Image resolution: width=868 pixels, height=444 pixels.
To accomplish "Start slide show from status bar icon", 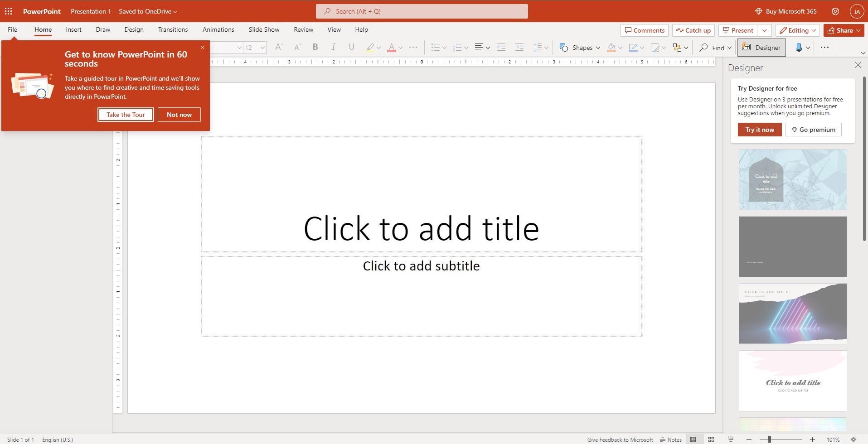I will (x=731, y=439).
